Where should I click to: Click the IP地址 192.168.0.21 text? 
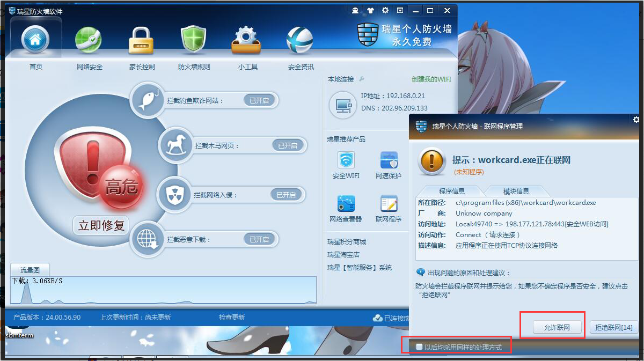pos(393,96)
